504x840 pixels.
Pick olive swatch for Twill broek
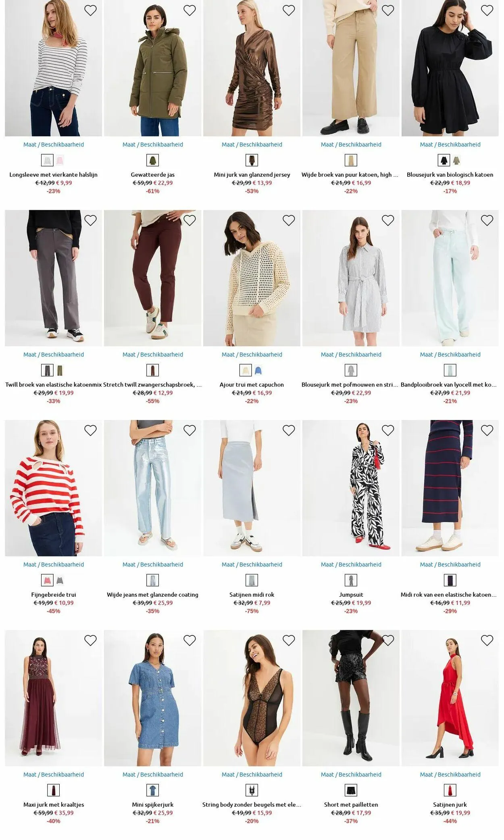pyautogui.click(x=60, y=370)
